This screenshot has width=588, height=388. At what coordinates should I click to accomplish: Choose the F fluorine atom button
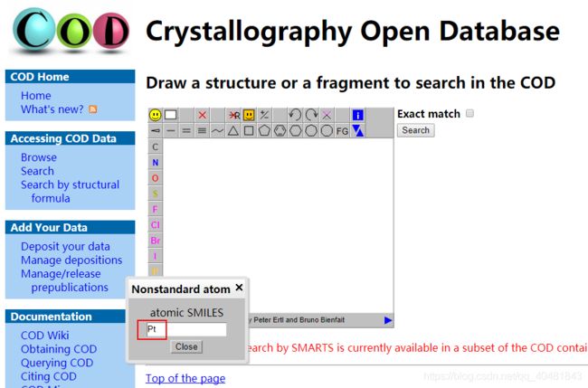(x=156, y=209)
